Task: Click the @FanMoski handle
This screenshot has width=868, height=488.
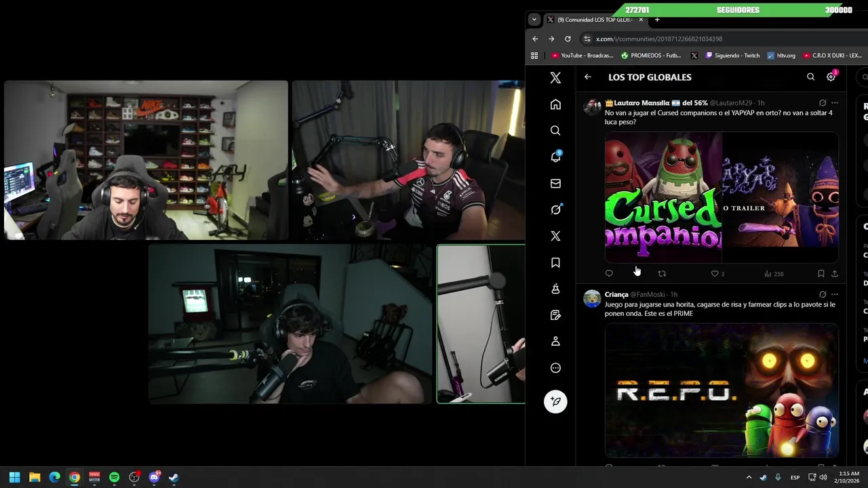Action: [x=648, y=295]
